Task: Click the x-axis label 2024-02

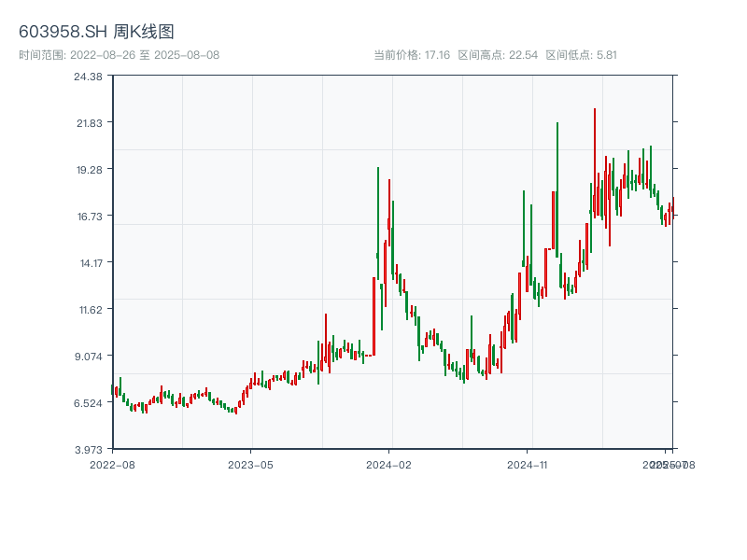Action: coord(388,465)
